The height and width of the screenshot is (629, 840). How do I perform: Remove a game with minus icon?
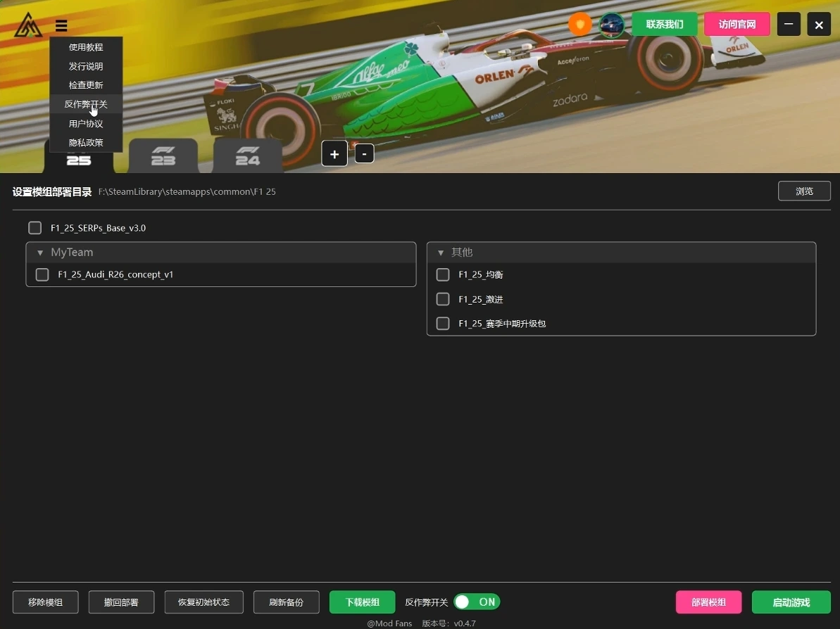[364, 153]
